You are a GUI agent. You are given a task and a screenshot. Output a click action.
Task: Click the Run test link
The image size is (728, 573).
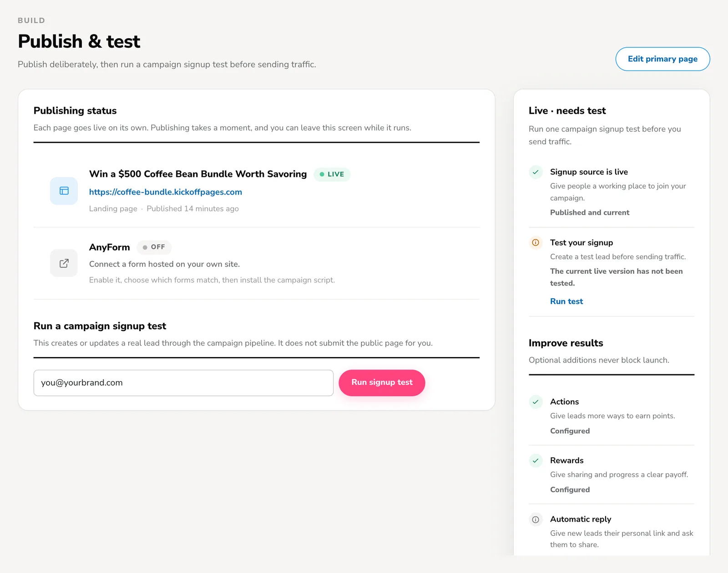coord(566,301)
